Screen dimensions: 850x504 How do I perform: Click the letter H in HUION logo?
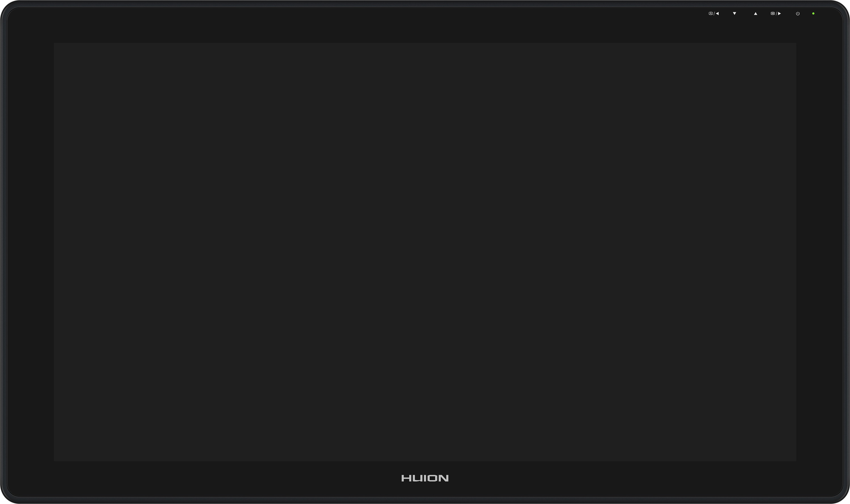click(407, 478)
